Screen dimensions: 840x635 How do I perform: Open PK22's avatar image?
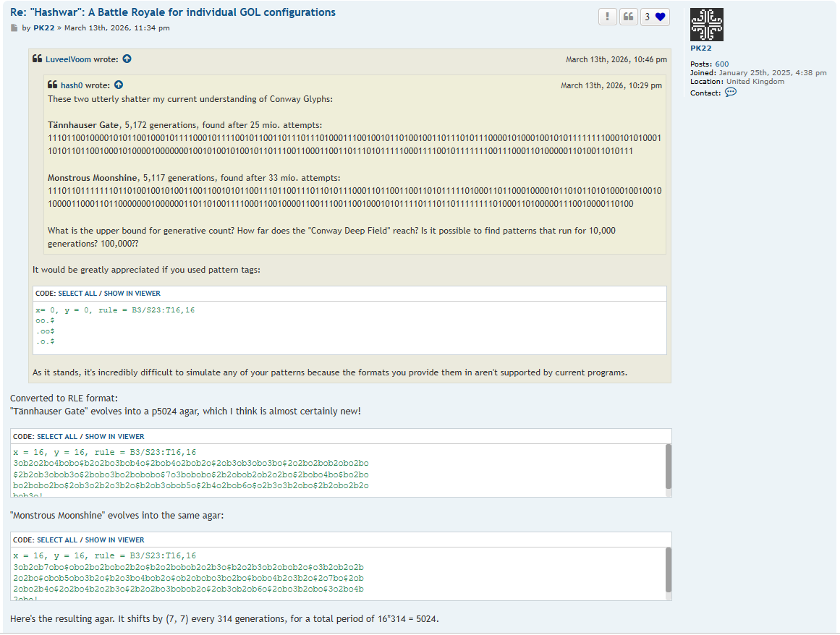pos(707,25)
